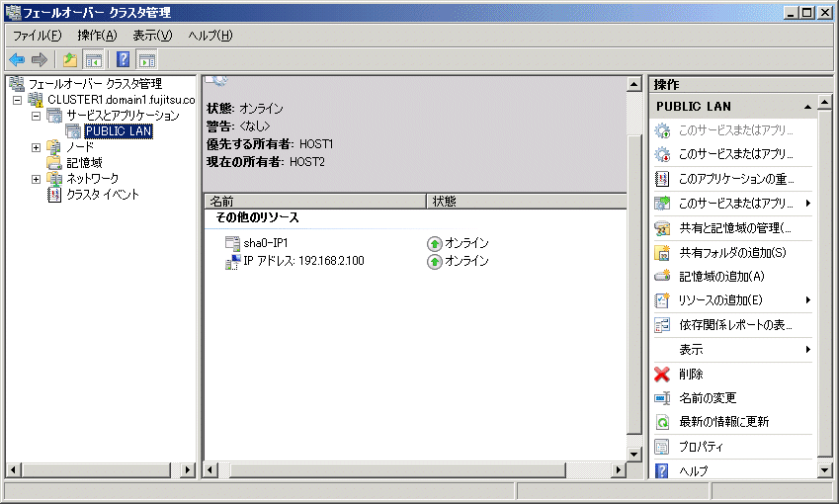This screenshot has width=839, height=504.
Task: Click the 共有フォルダの追加 icon
Action: (x=662, y=253)
